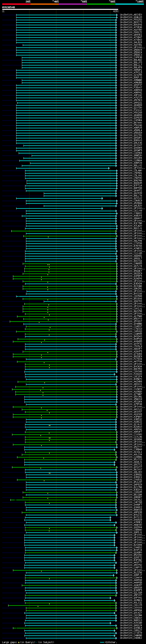Select the UniRef100_B8LKF8 hit label

[x=131, y=67]
